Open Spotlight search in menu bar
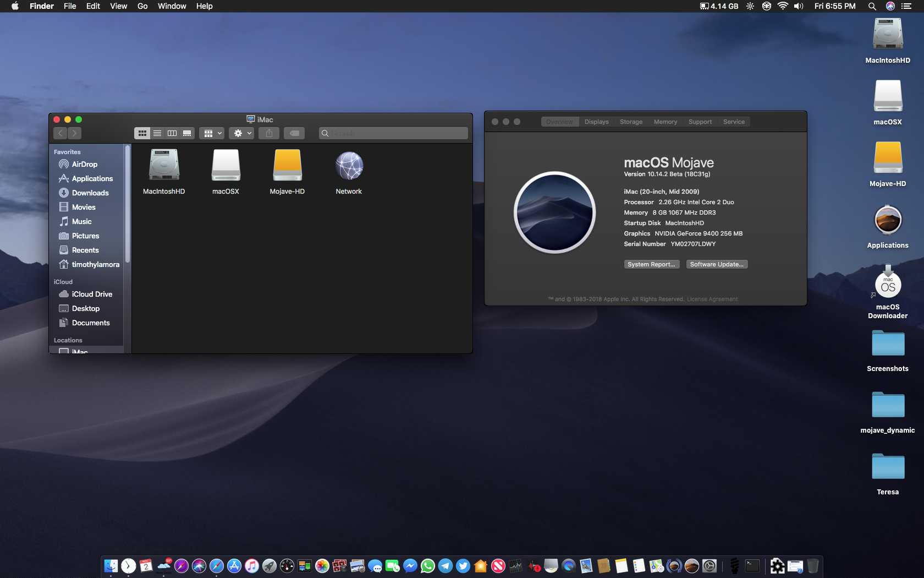 872,6
